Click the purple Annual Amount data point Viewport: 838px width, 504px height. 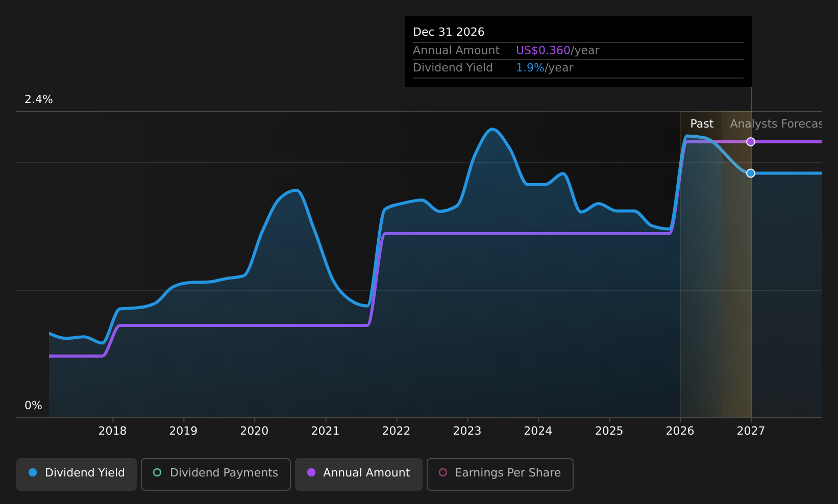pos(750,142)
